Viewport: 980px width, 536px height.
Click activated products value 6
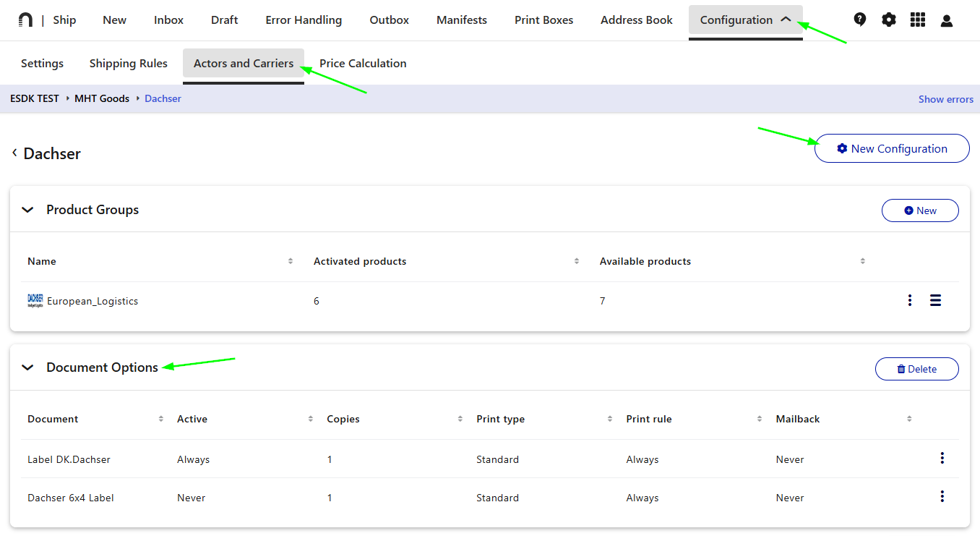click(317, 301)
